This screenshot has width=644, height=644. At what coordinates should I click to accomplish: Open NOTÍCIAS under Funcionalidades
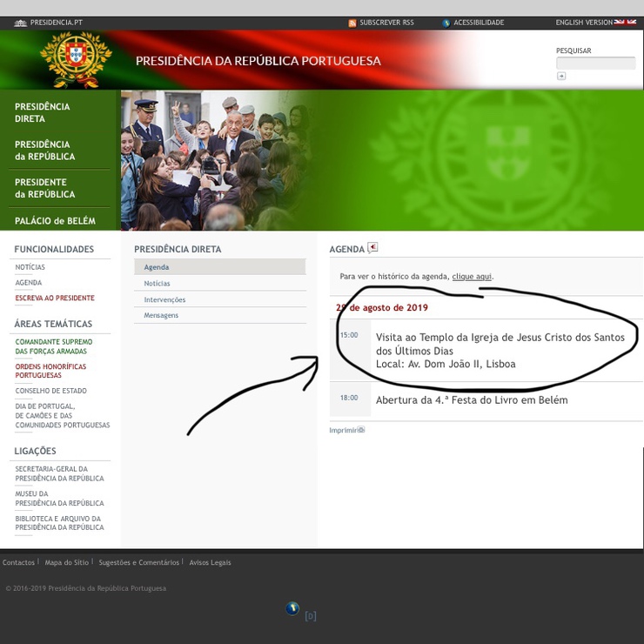(30, 267)
